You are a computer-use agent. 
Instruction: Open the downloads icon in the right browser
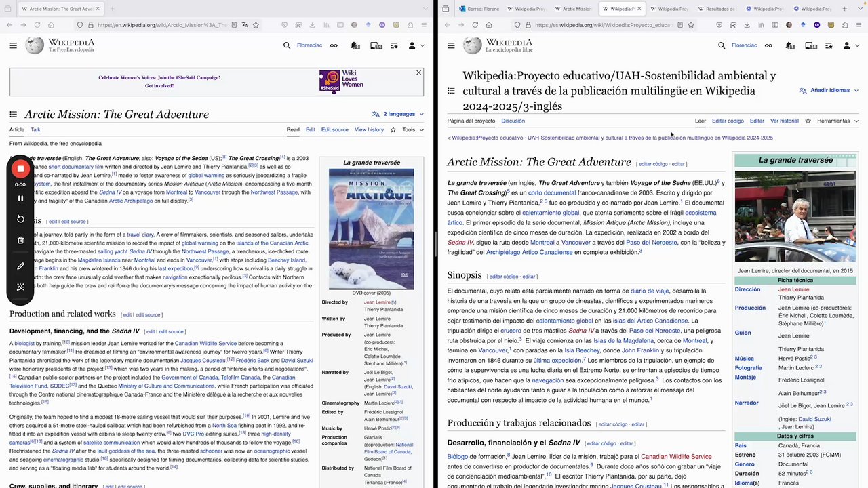click(747, 25)
